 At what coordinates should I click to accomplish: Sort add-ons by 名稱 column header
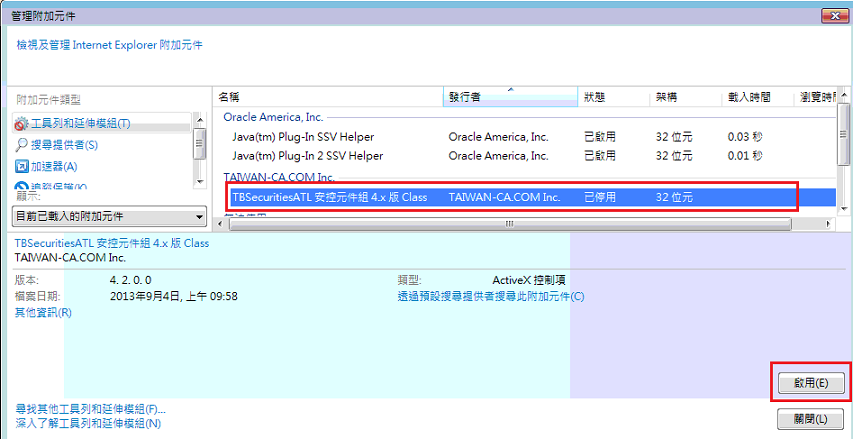[328, 97]
